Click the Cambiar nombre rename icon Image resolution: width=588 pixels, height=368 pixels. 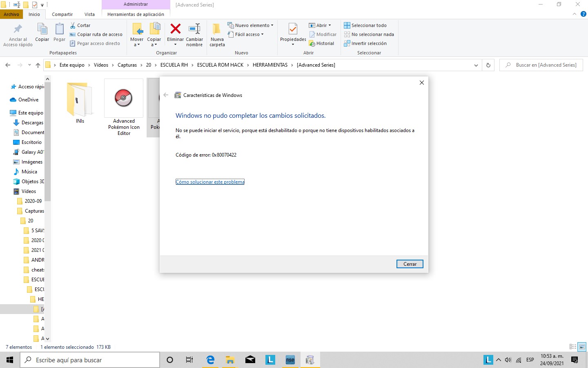tap(194, 29)
